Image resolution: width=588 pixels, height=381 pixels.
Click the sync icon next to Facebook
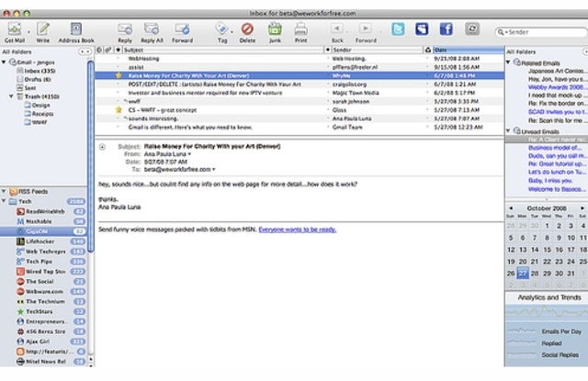(x=472, y=28)
